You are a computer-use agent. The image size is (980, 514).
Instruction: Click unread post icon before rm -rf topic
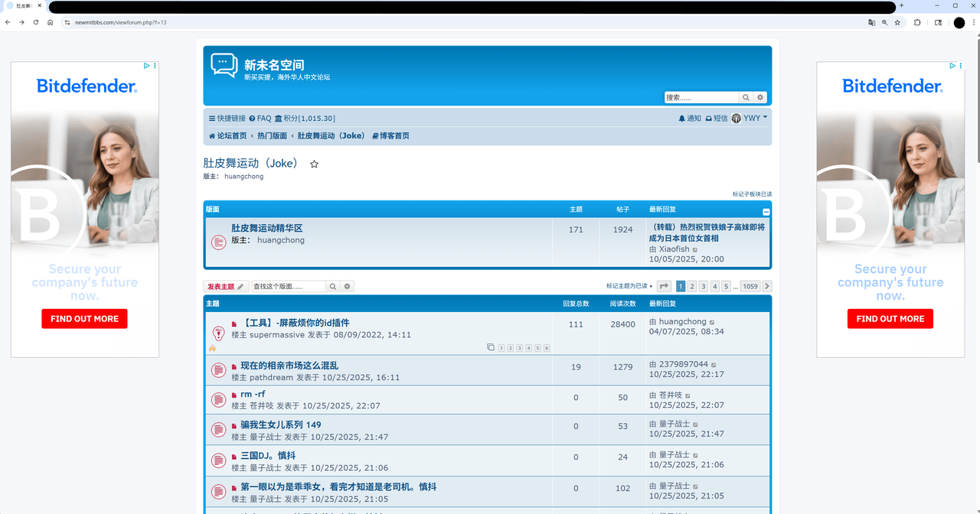(234, 395)
